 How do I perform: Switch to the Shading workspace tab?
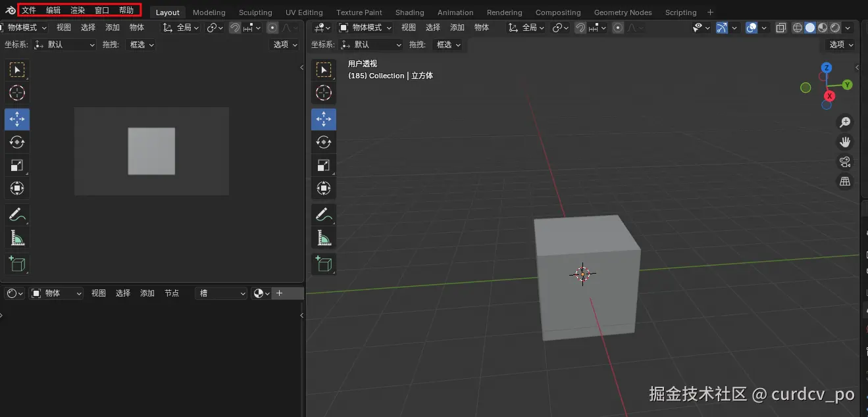tap(409, 12)
